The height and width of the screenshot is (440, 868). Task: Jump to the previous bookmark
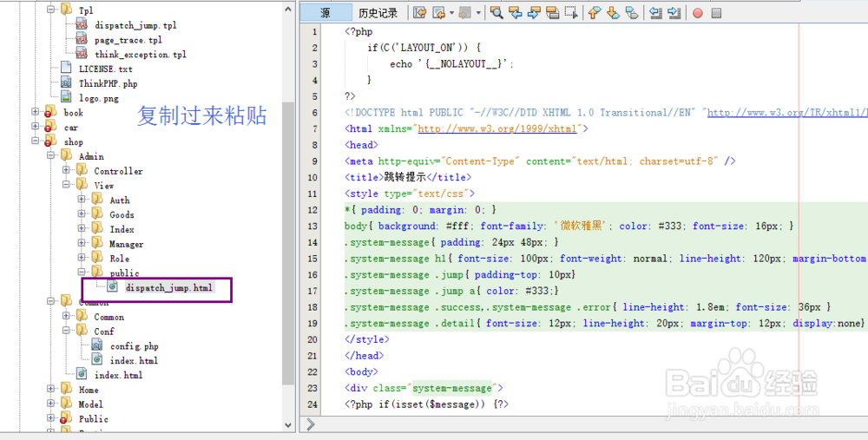coord(595,13)
